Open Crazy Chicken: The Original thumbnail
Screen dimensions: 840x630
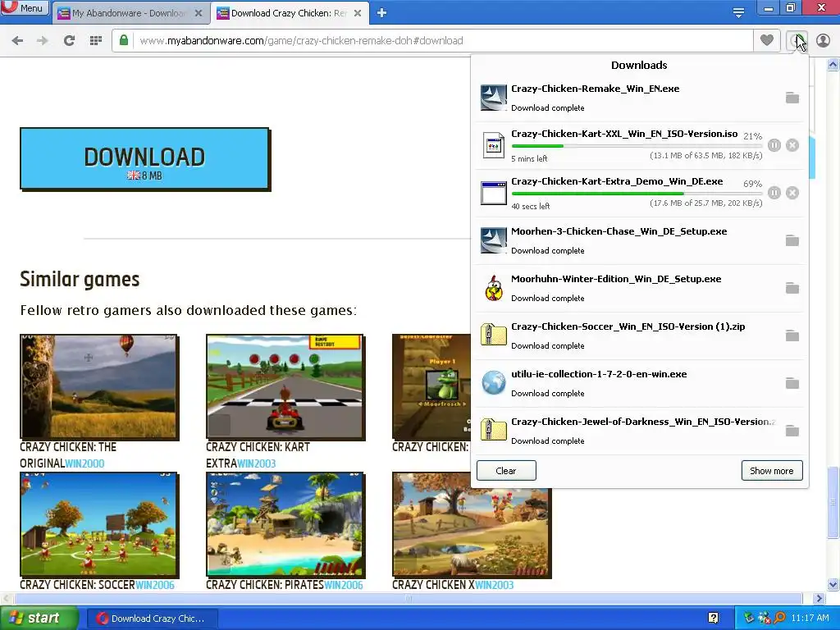(99, 387)
